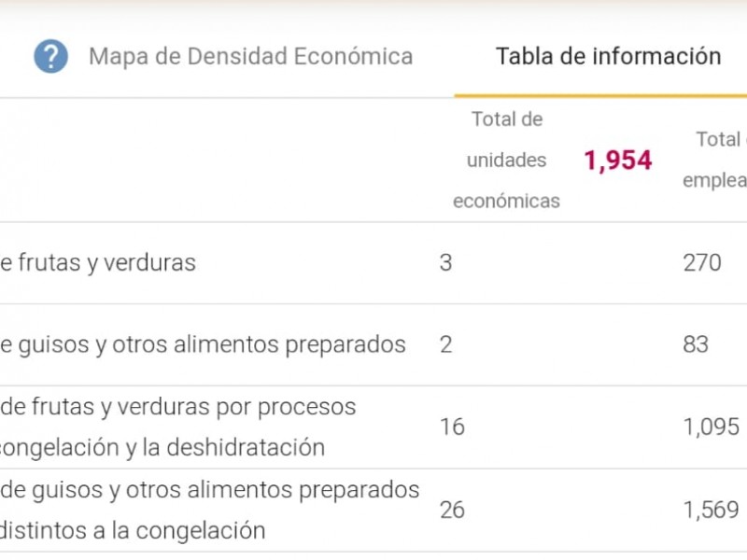The height and width of the screenshot is (560, 747).
Task: Click the cell with value 2
Action: point(446,344)
